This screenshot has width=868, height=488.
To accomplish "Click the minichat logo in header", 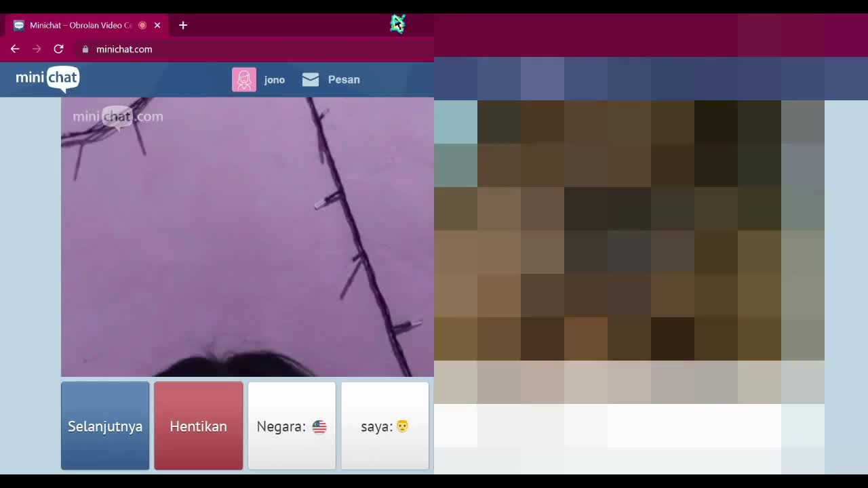I will tap(47, 79).
